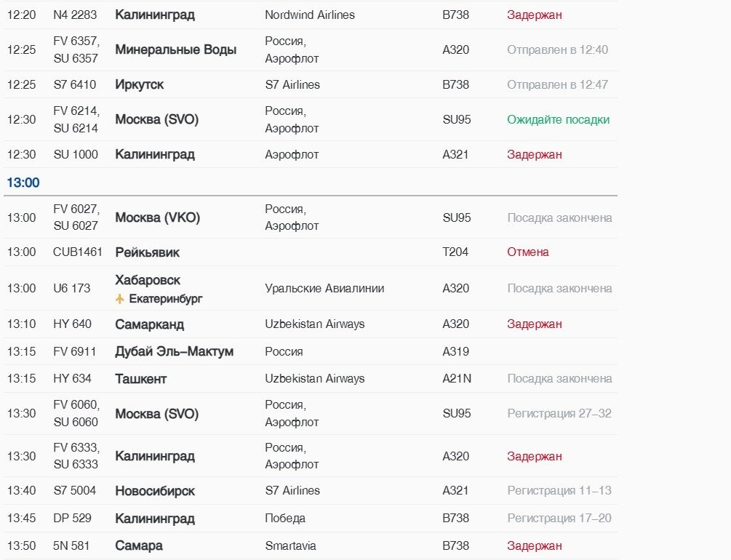
Task: Click the green Ожидайте посадки status
Action: [x=558, y=120]
